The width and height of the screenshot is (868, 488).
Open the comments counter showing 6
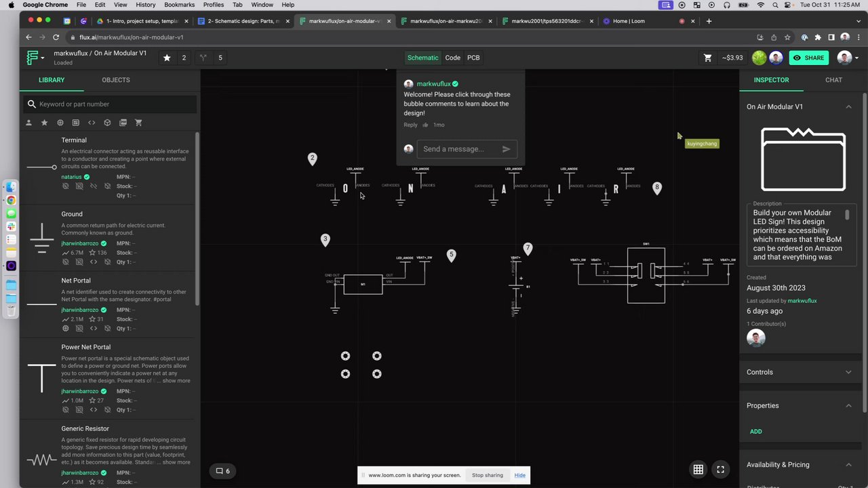pyautogui.click(x=222, y=471)
